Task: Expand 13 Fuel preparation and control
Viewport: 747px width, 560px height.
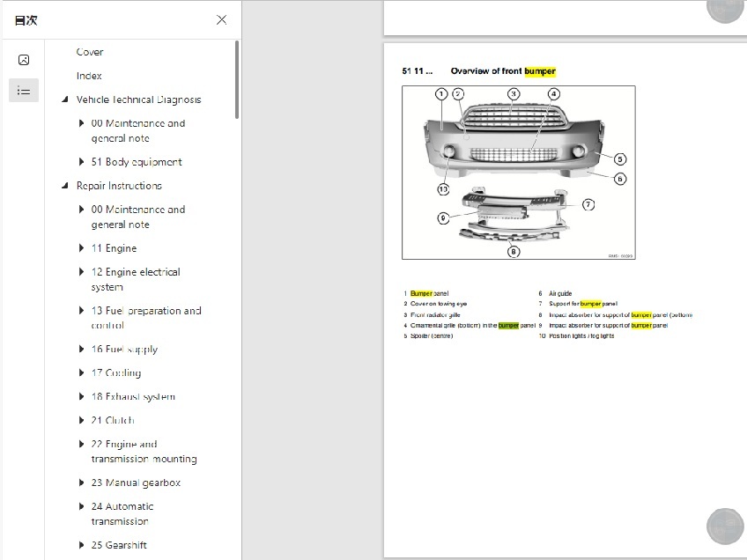Action: click(x=81, y=311)
